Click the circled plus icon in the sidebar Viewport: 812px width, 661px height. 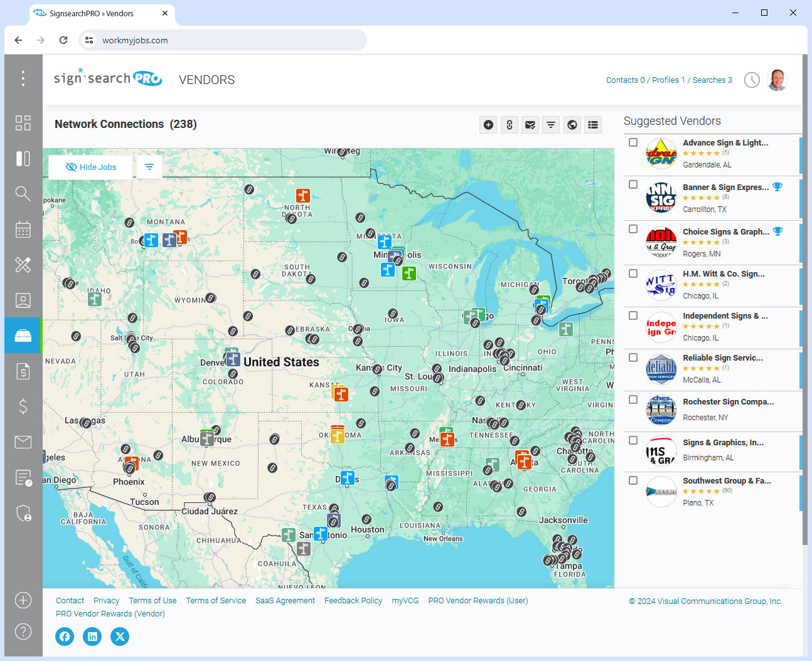[x=23, y=600]
